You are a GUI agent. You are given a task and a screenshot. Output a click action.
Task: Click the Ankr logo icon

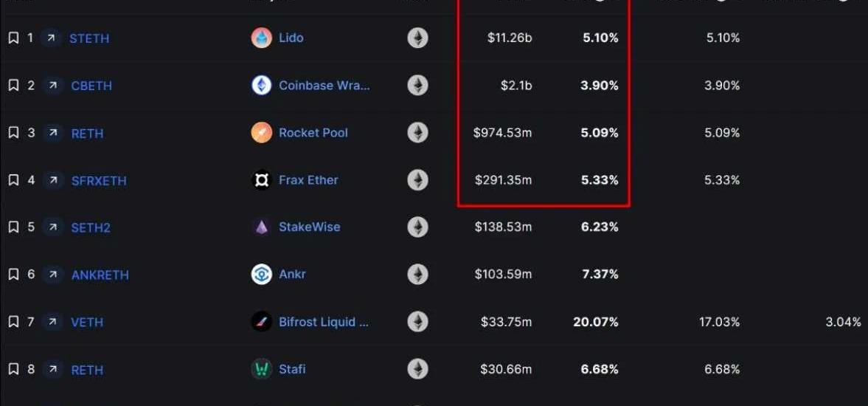point(261,275)
